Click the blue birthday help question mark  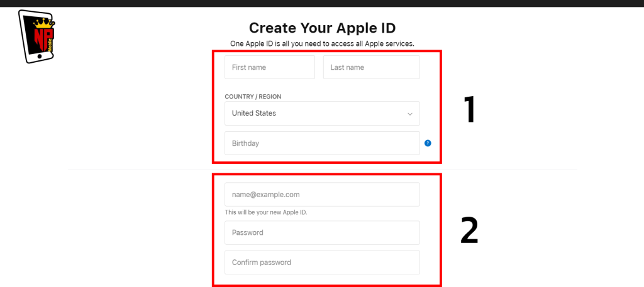(x=428, y=143)
